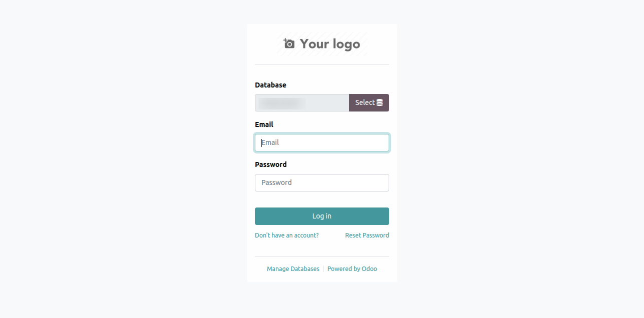Click the "Your logo" placeholder text

click(330, 44)
